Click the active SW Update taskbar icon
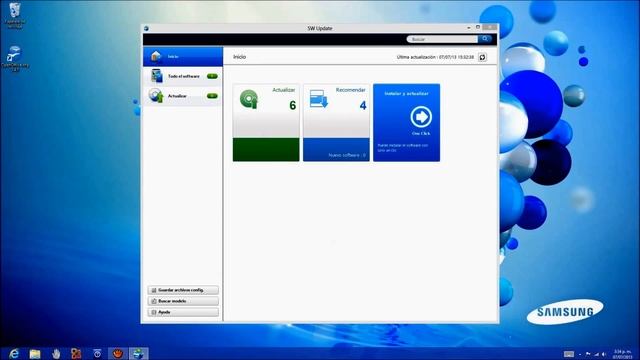 coord(138,353)
